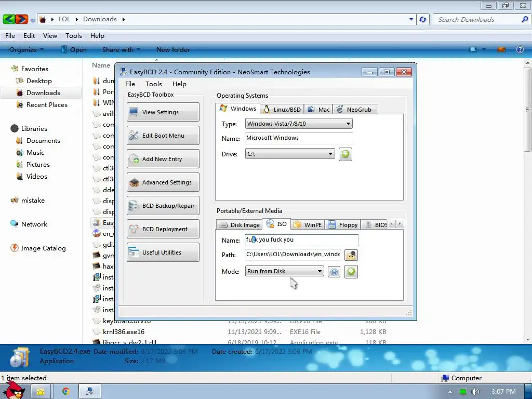Open BCD Deployment section
The height and width of the screenshot is (399, 532).
[163, 229]
